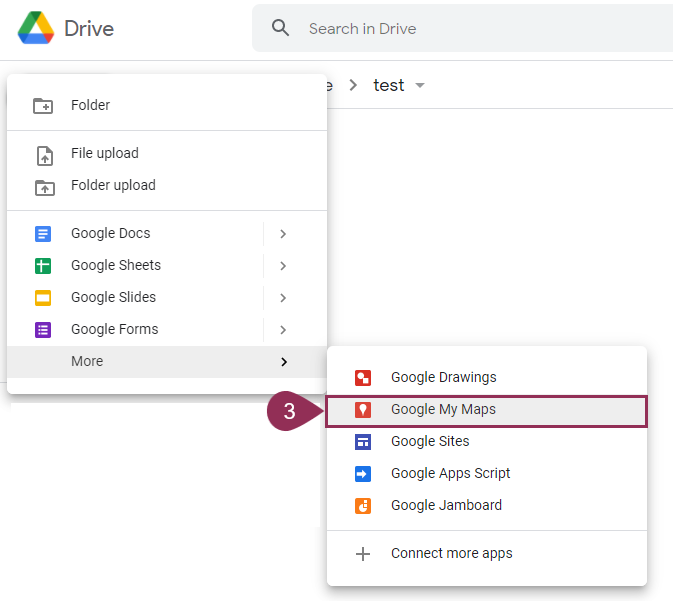
Task: Click the Google Jamboard icon
Action: point(363,506)
